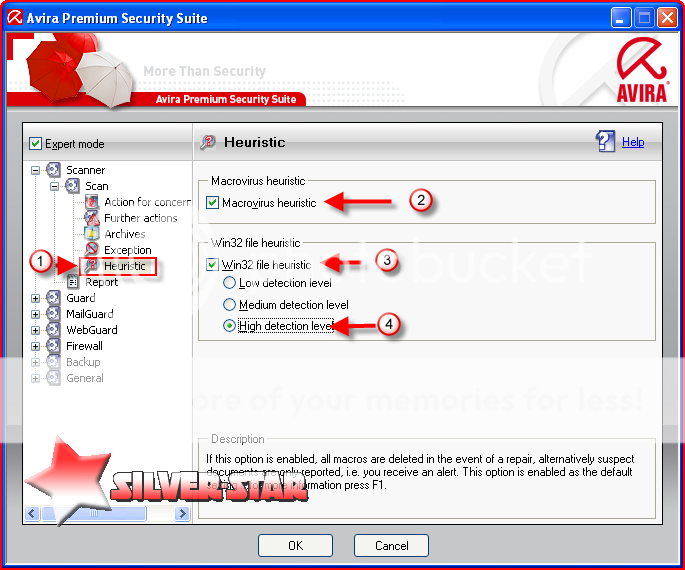Uncheck the Macrovirus heuristic checkbox
This screenshot has width=685, height=570.
point(212,203)
